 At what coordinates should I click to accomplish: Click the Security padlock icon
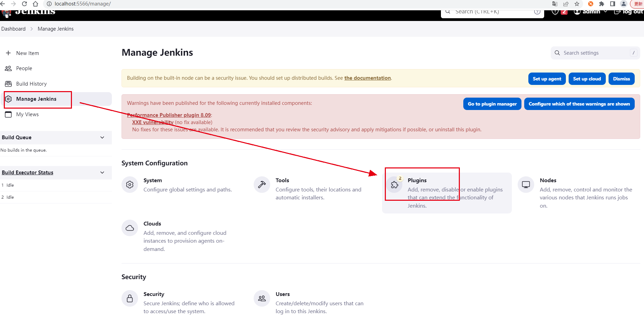point(130,298)
